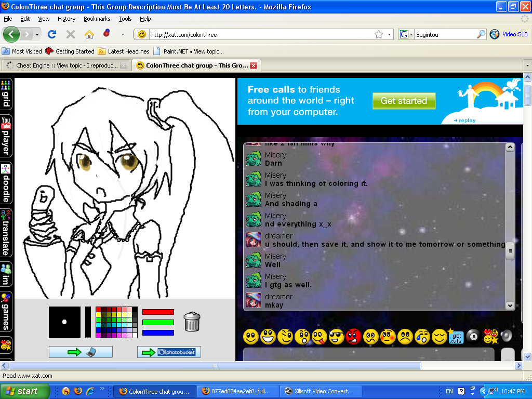
Task: Click the get xats icon
Action: click(456, 337)
